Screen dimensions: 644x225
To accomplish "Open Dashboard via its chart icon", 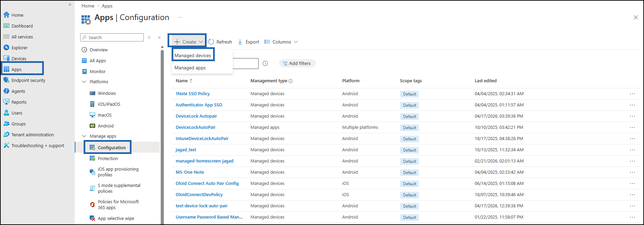I will coord(6,26).
